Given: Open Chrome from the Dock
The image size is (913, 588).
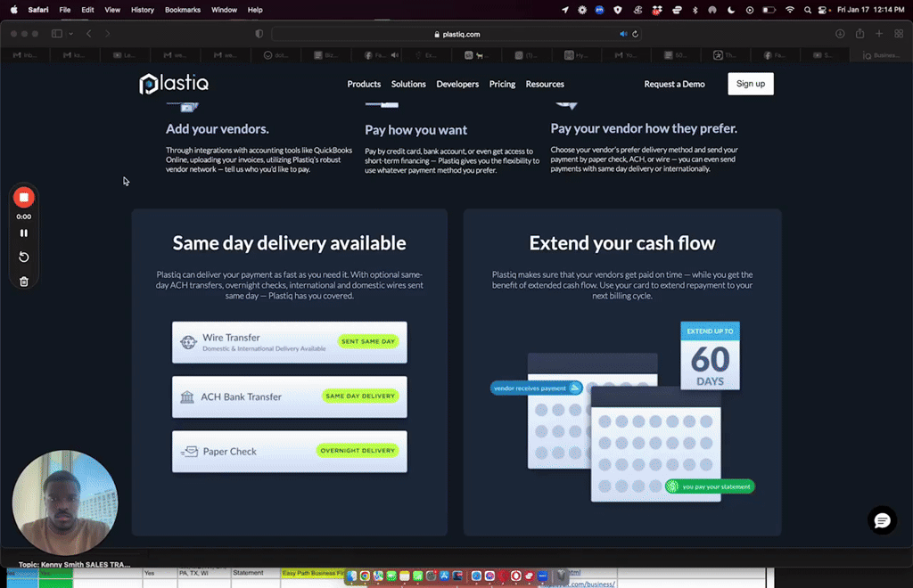Looking at the screenshot, I should click(365, 576).
